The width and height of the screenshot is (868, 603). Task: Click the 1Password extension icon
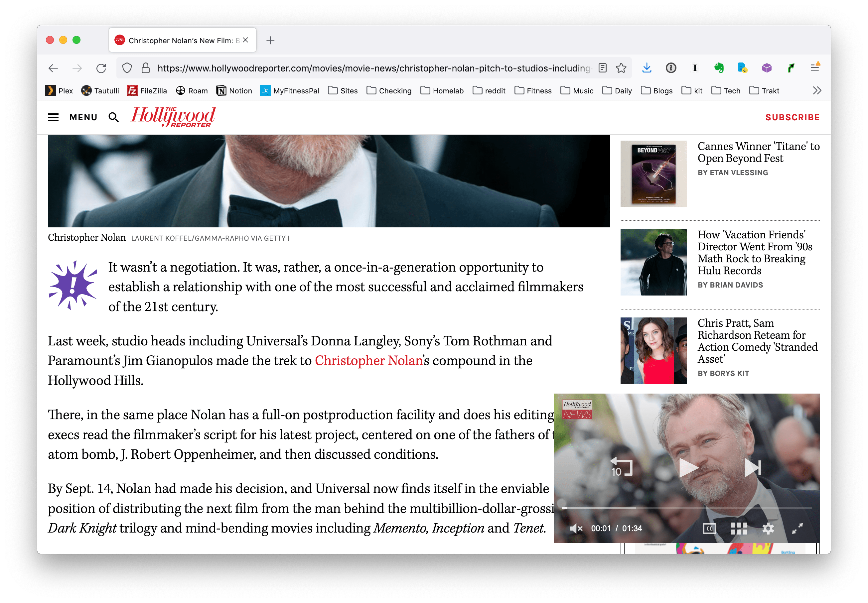[671, 68]
